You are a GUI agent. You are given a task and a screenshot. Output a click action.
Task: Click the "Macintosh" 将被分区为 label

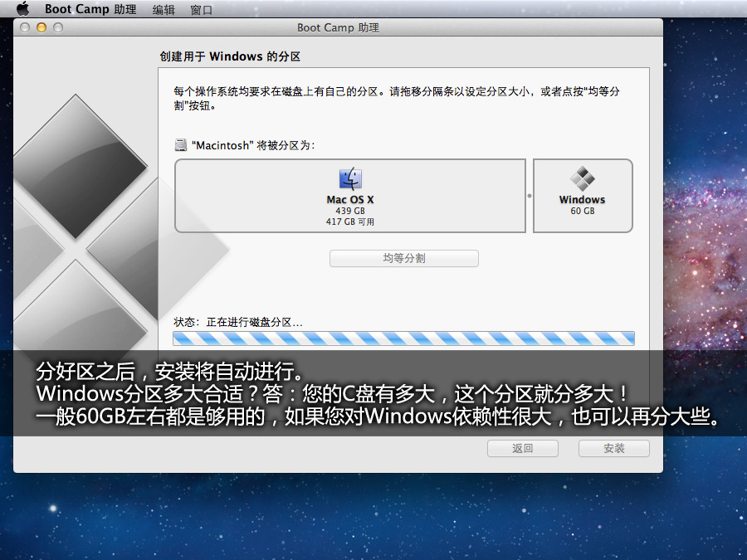click(253, 145)
